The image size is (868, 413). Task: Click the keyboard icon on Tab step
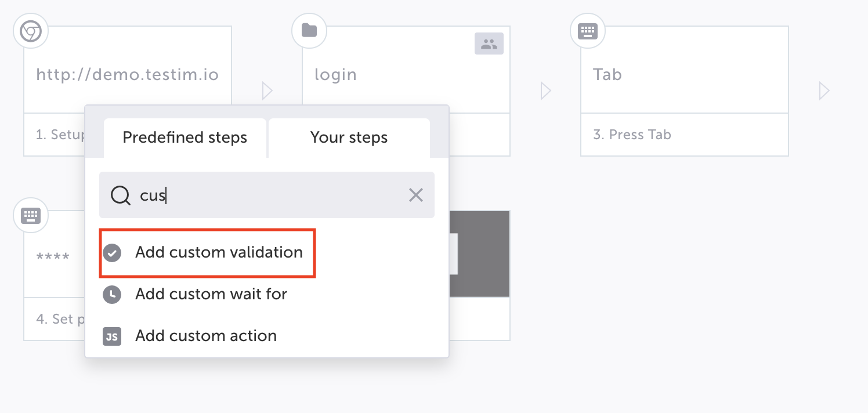(x=588, y=31)
